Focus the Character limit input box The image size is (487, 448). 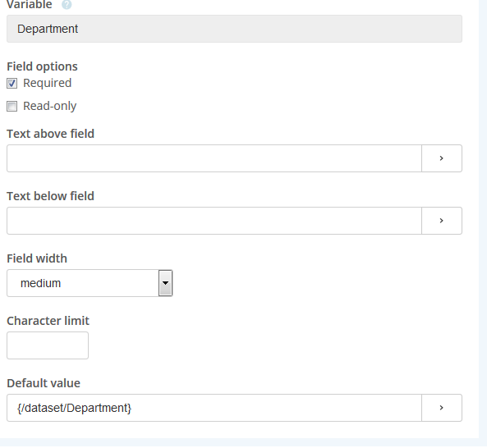pyautogui.click(x=48, y=345)
